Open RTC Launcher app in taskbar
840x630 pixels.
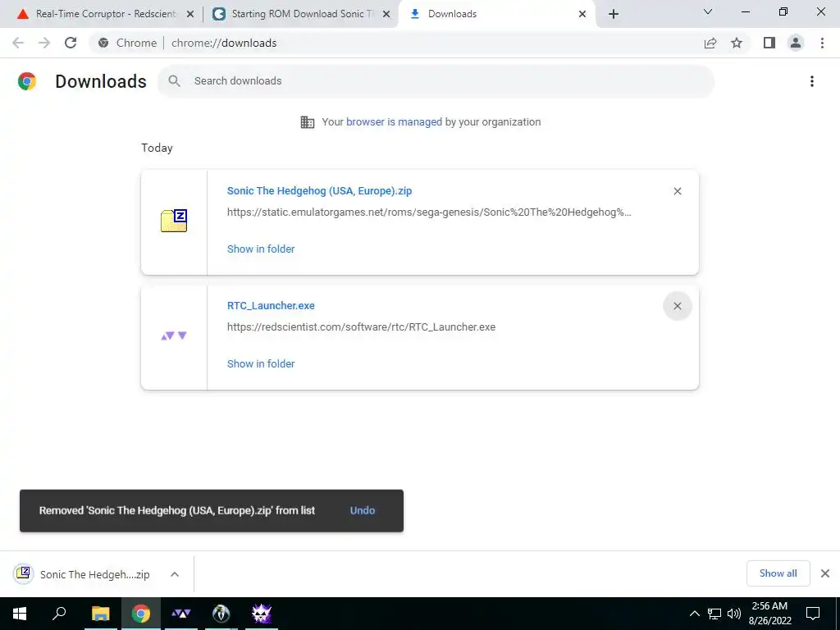pos(181,614)
